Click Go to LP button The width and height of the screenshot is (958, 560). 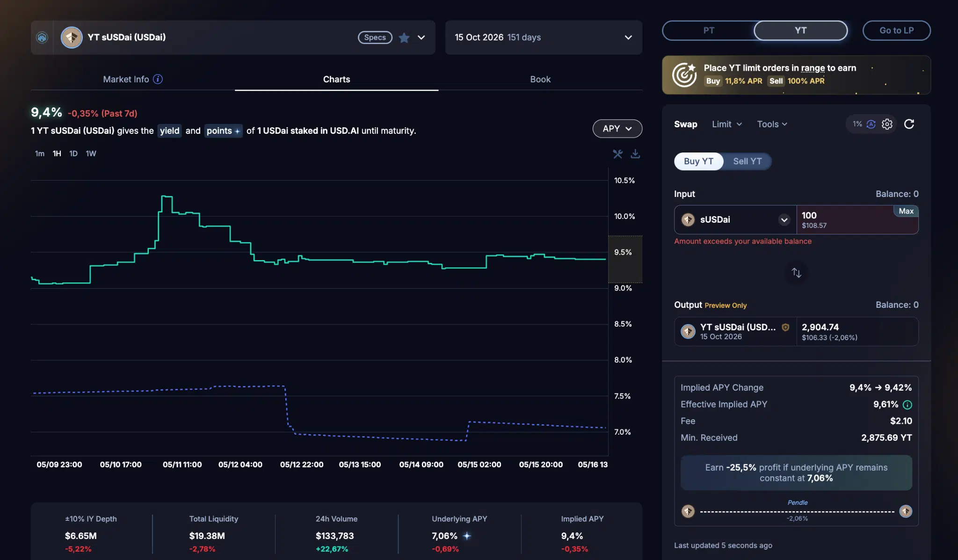(896, 30)
